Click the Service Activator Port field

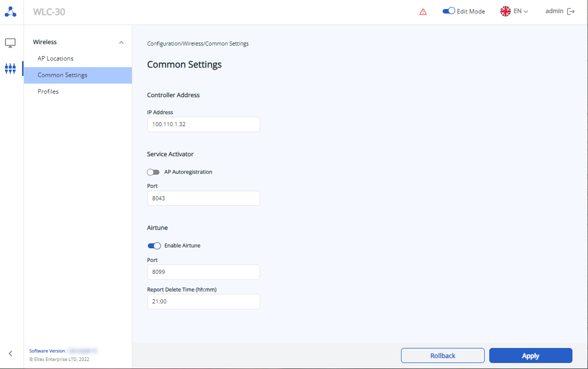[204, 198]
